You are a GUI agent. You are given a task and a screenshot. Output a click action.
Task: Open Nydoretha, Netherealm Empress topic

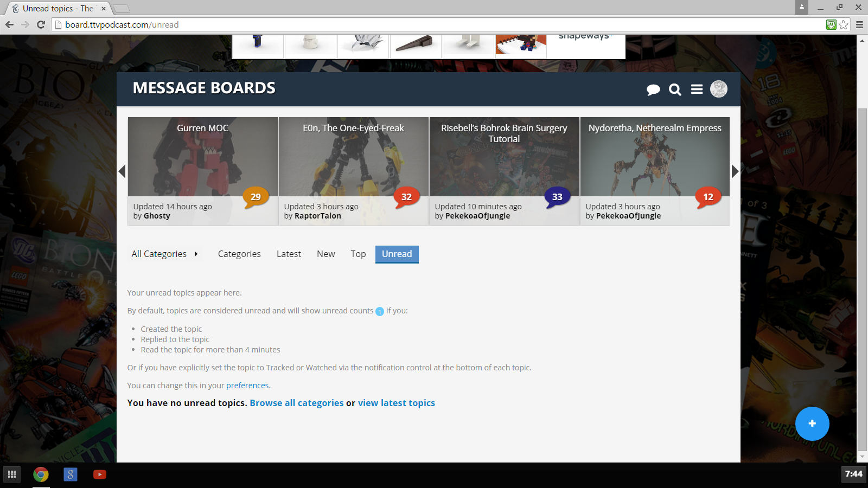[655, 128]
